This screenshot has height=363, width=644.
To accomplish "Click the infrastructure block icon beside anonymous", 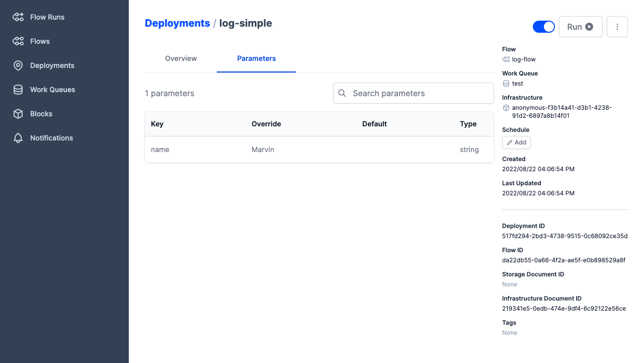I will point(506,108).
